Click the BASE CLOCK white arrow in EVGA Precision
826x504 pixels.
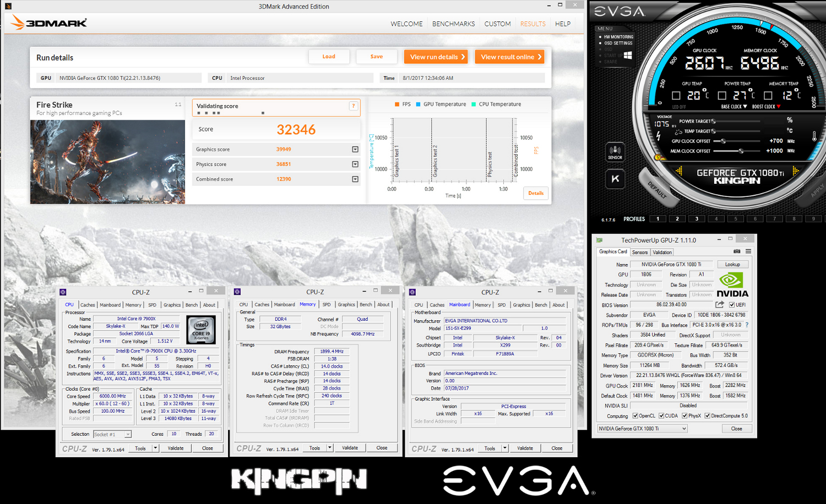tap(745, 107)
